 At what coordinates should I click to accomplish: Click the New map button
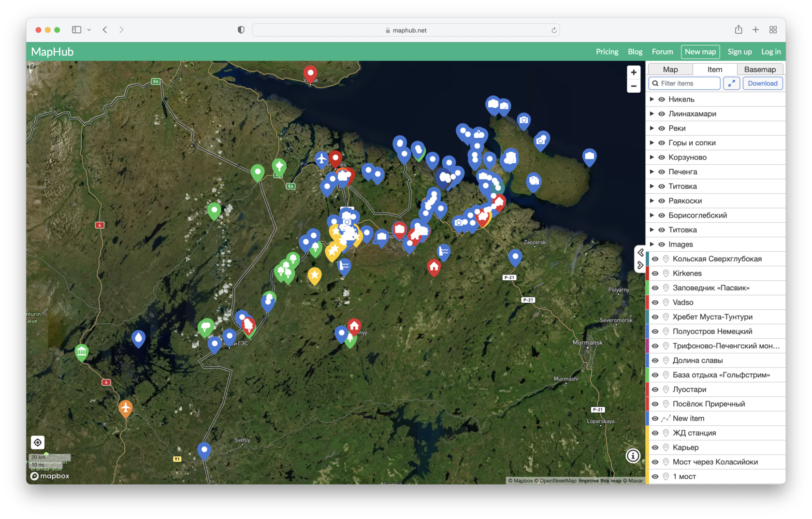700,52
